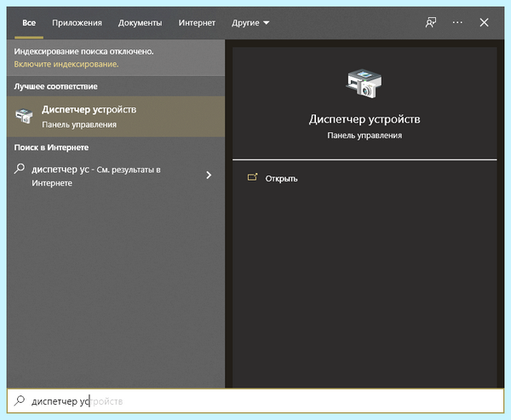Click the Включите индексирование link

click(66, 64)
